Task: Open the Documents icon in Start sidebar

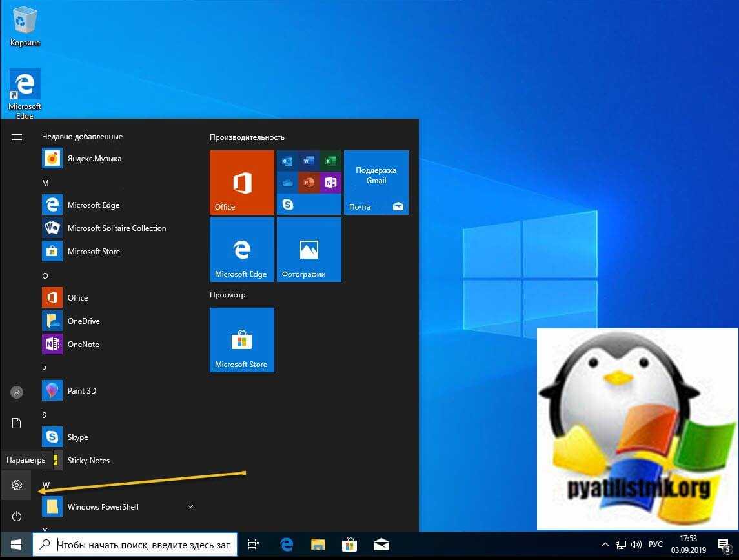Action: click(x=17, y=423)
